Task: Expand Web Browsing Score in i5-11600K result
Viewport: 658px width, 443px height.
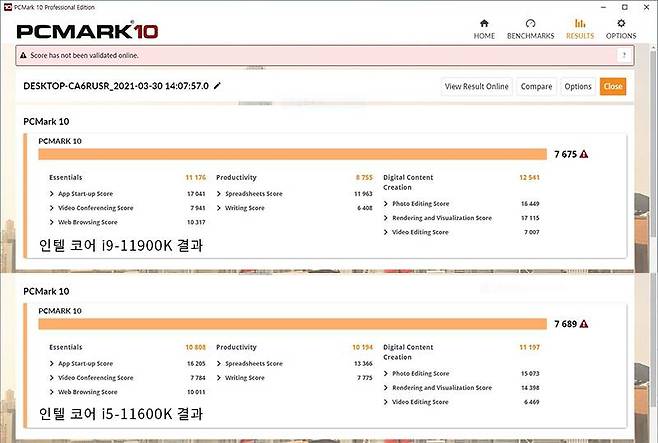Action: coord(52,392)
